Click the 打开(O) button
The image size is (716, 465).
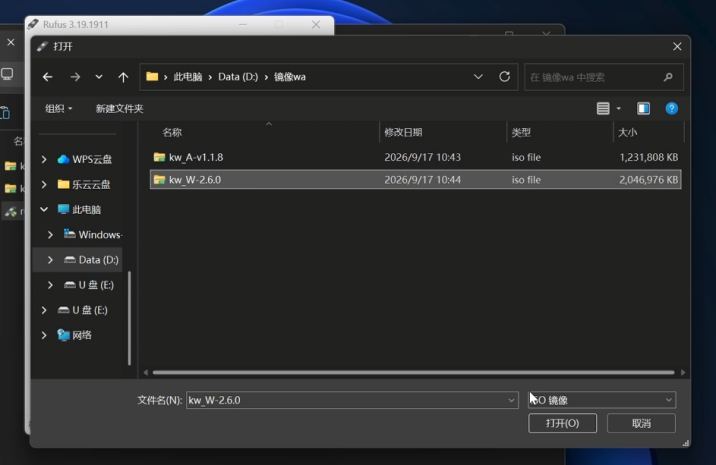tap(562, 423)
